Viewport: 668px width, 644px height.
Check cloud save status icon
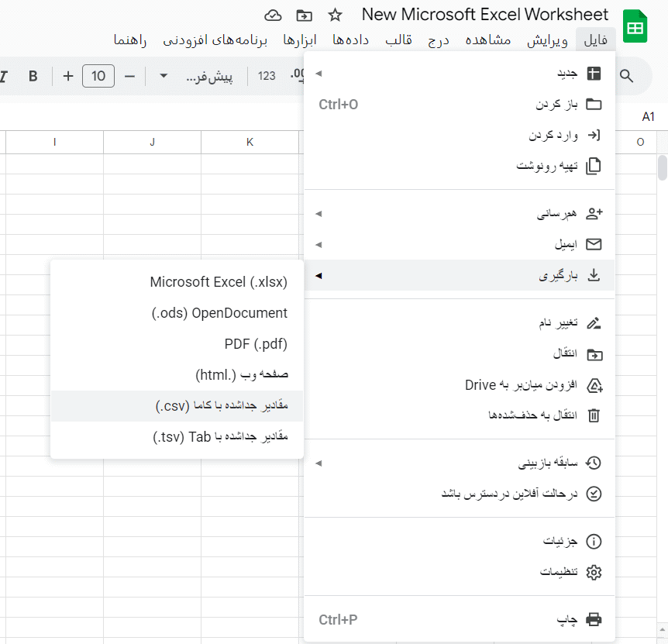(x=273, y=15)
